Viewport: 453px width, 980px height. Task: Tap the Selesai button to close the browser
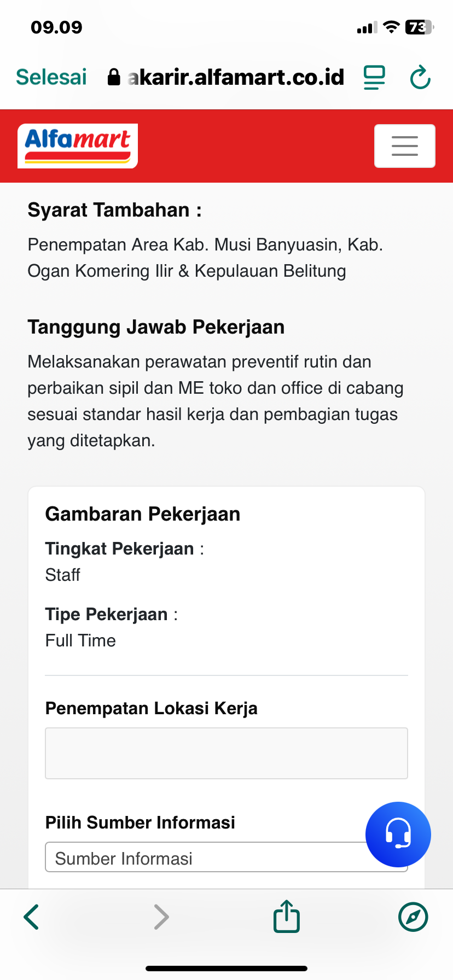[x=51, y=77]
